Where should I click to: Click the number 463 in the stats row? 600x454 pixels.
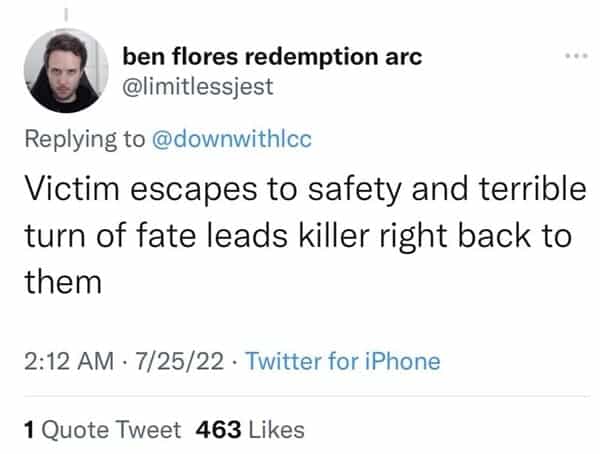pos(218,430)
